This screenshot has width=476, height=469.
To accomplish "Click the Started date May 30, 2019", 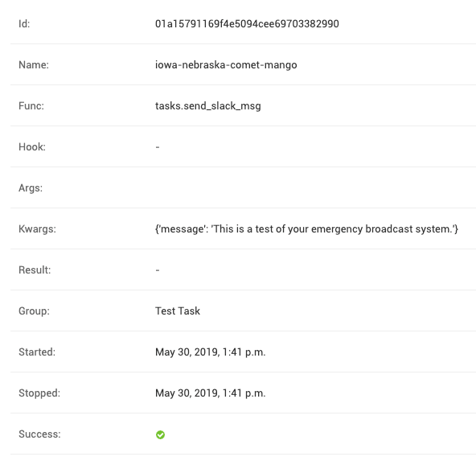I will pos(187,352).
